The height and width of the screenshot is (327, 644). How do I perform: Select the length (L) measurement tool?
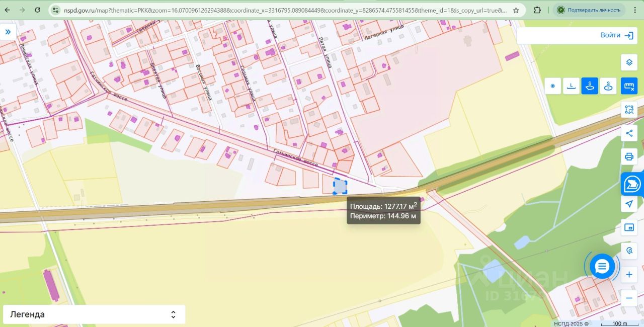(x=571, y=86)
